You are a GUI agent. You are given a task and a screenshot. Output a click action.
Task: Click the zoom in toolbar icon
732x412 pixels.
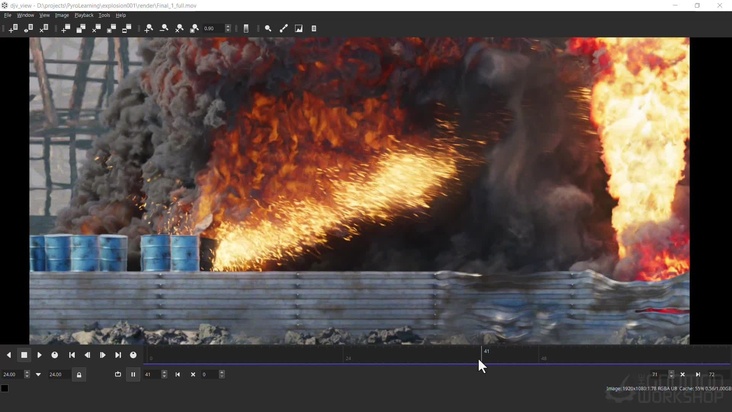tap(149, 28)
